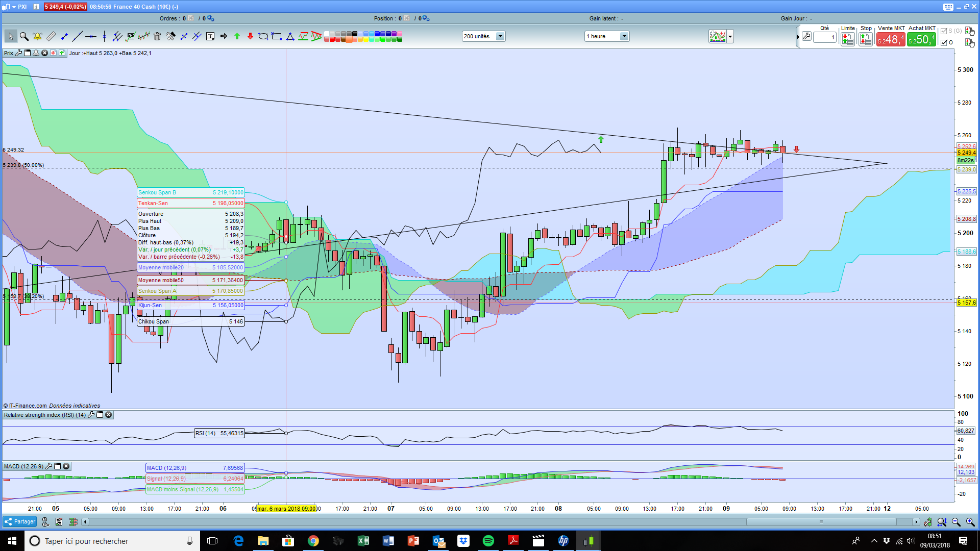Open Windows Start menu
This screenshot has height=551, width=980.
click(12, 541)
